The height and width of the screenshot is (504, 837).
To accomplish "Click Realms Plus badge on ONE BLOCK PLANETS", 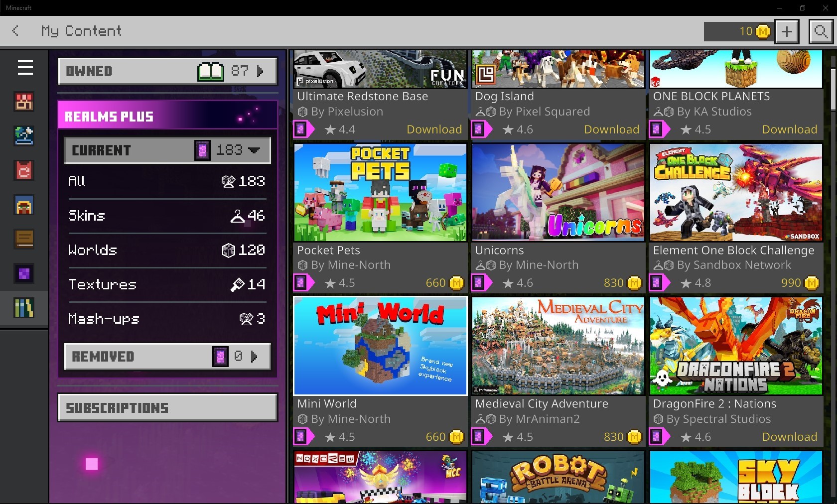I will click(x=659, y=129).
